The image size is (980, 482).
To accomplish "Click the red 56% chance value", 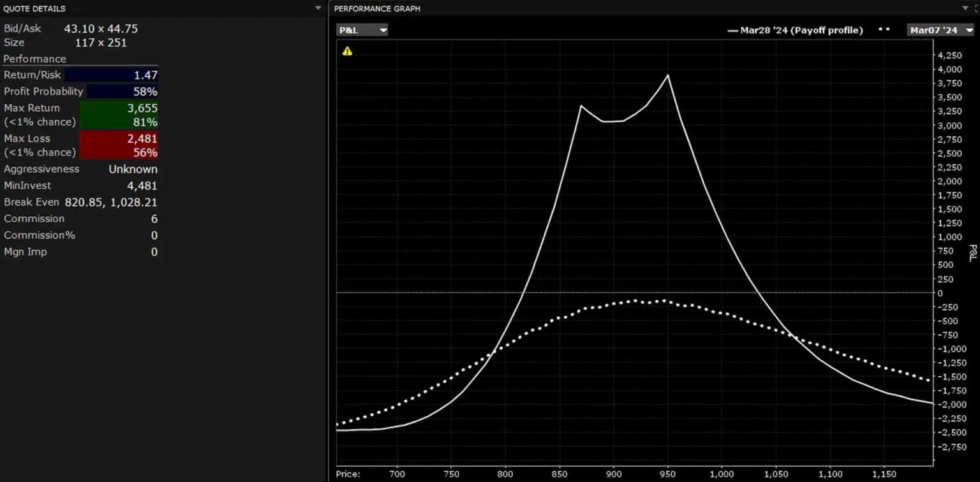I will click(x=145, y=152).
